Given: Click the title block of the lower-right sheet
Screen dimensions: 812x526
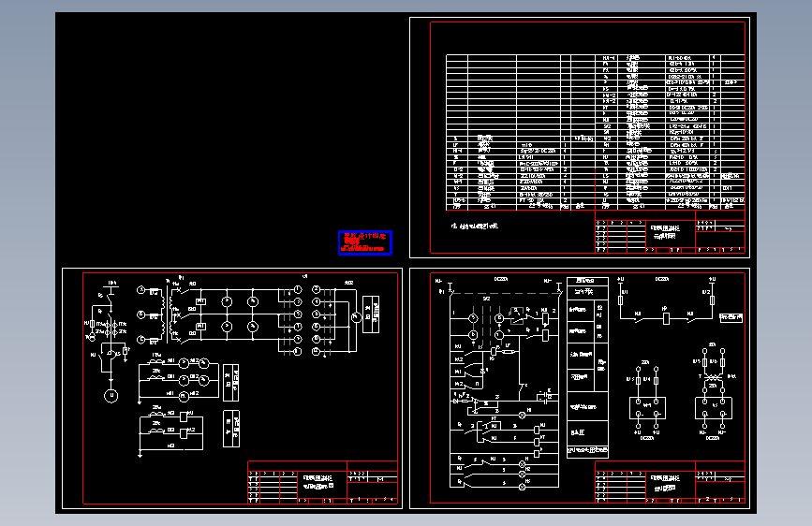Looking at the screenshot, I should coord(670,482).
